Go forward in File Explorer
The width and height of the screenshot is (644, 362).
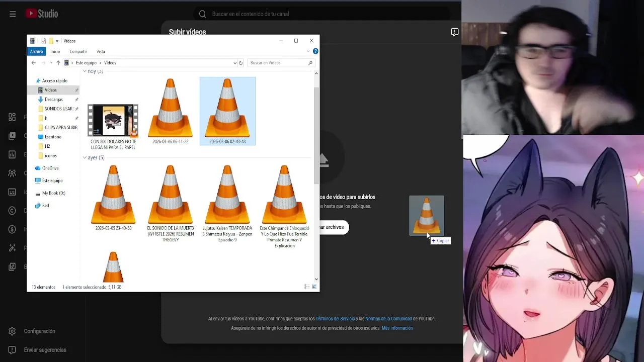coord(43,63)
